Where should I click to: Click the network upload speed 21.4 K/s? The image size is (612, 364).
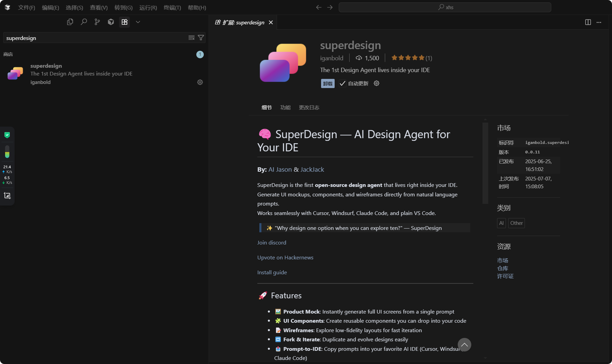click(x=7, y=169)
